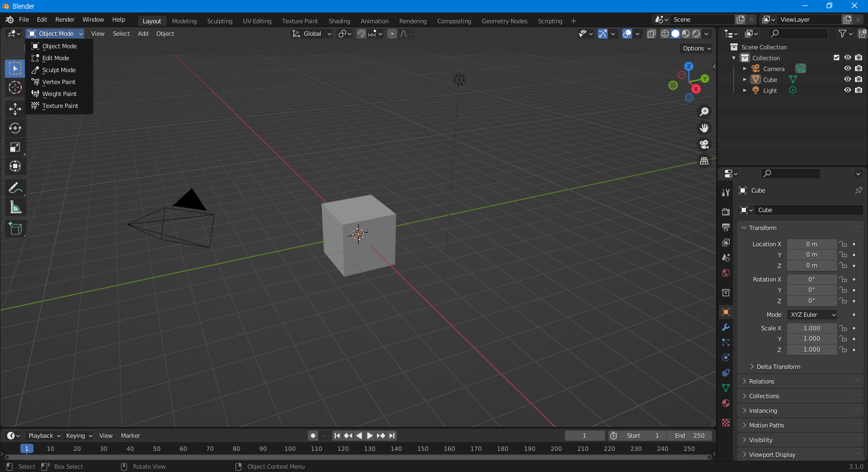This screenshot has width=868, height=472.
Task: Open the Output properties tab
Action: point(726,227)
